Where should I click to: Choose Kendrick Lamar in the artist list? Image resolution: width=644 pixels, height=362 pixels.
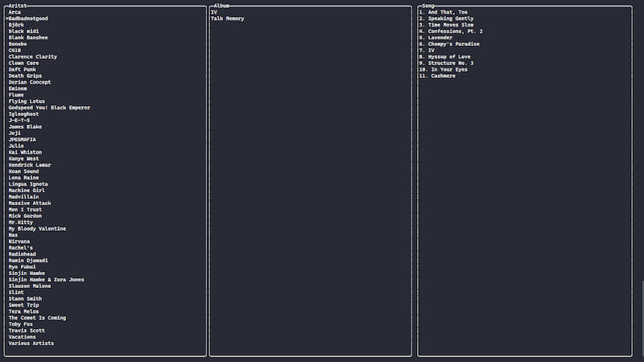(x=30, y=165)
